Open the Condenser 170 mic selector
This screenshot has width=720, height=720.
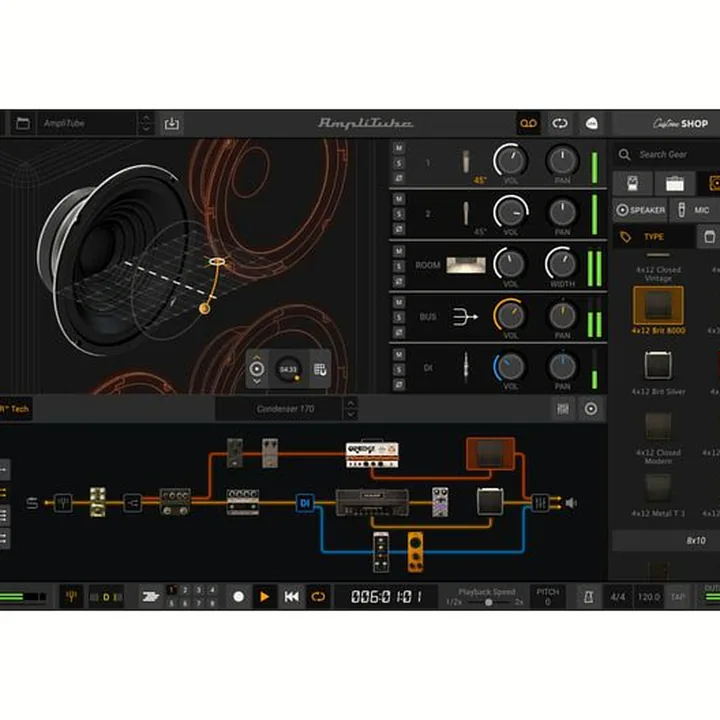(279, 409)
